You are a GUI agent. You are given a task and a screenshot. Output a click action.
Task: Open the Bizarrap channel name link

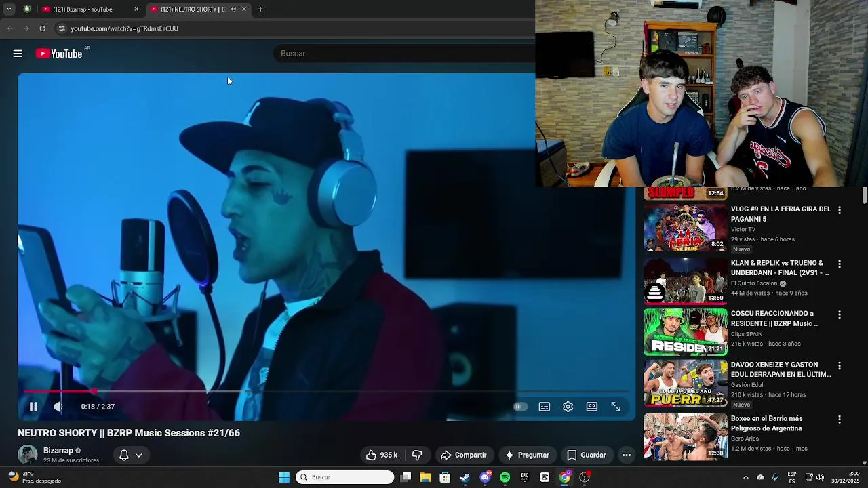click(x=58, y=451)
